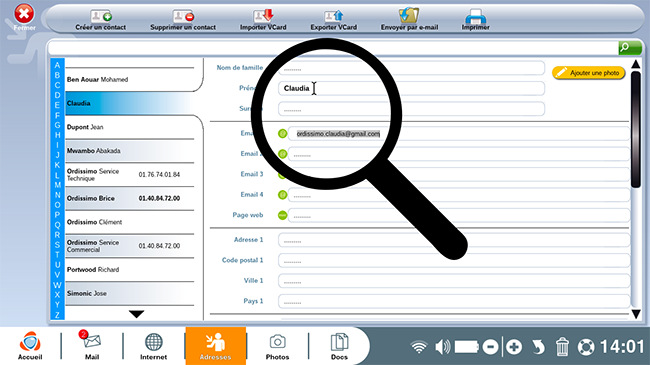Open Mail from the bottom bar
This screenshot has height=365, width=650.
(x=92, y=344)
